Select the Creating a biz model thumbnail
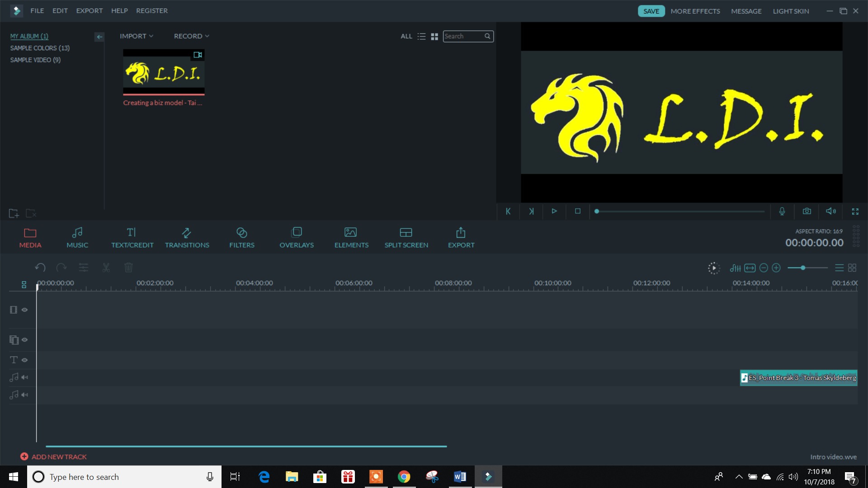The height and width of the screenshot is (488, 868). point(164,72)
